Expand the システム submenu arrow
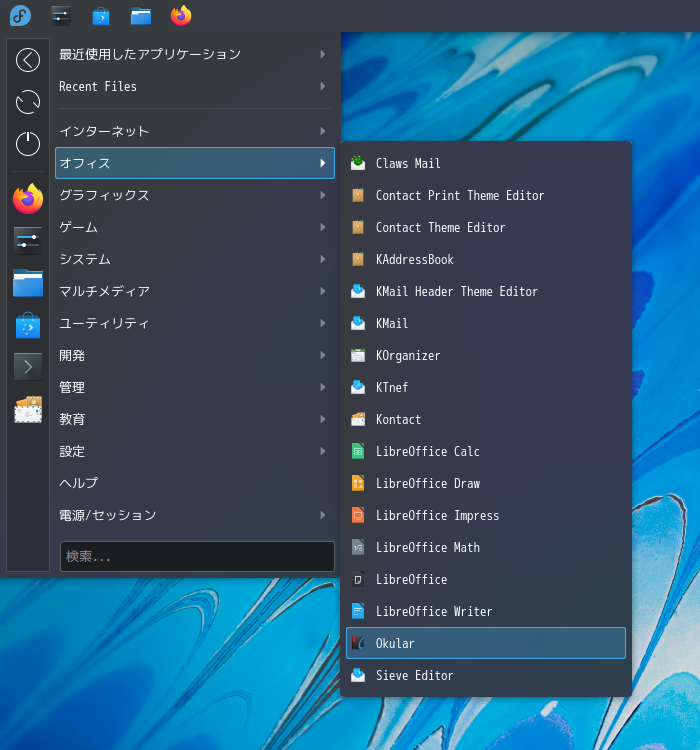Screen dimensions: 700x750 [x=323, y=259]
